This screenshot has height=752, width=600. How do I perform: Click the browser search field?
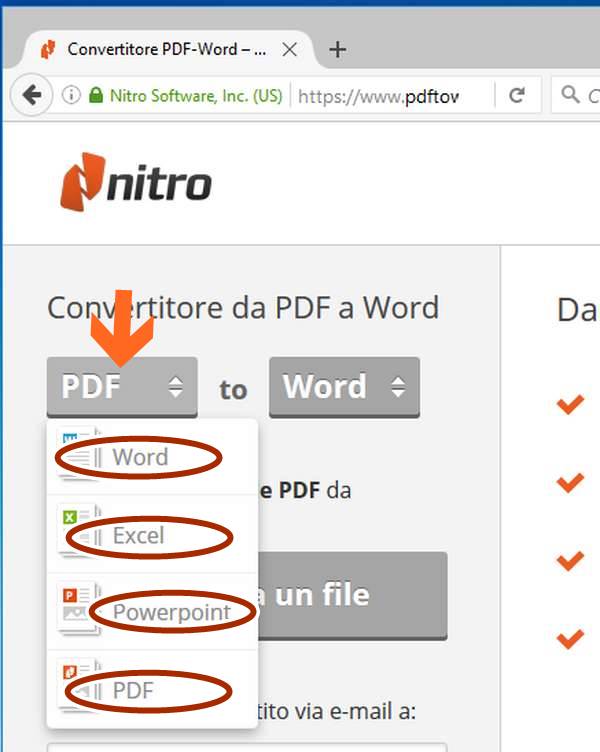pos(576,94)
